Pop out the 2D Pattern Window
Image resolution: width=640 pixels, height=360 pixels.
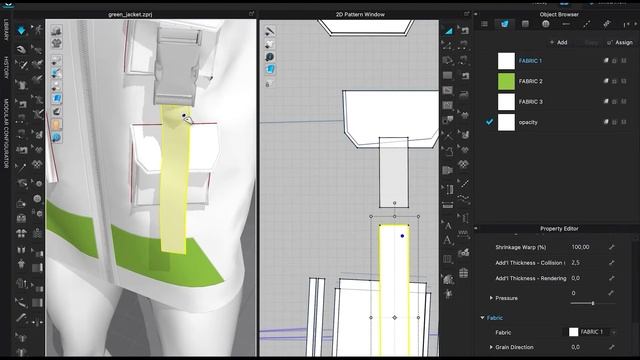tap(466, 14)
